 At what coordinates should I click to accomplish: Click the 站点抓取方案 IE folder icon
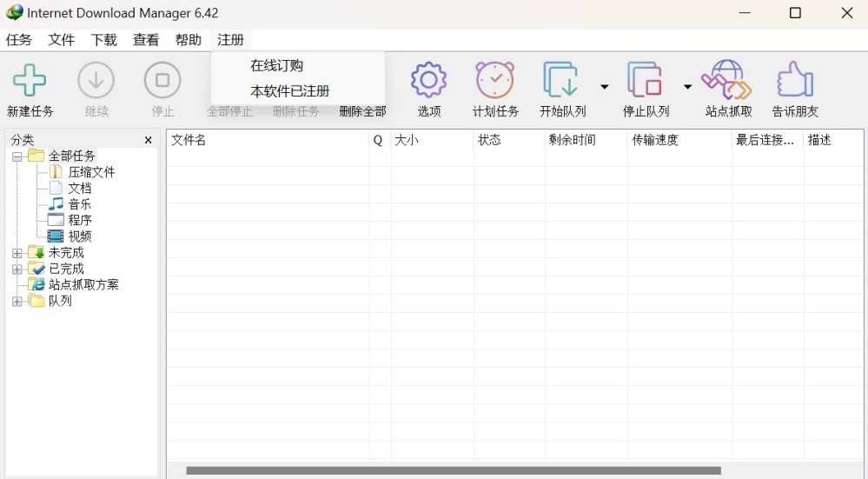[36, 284]
